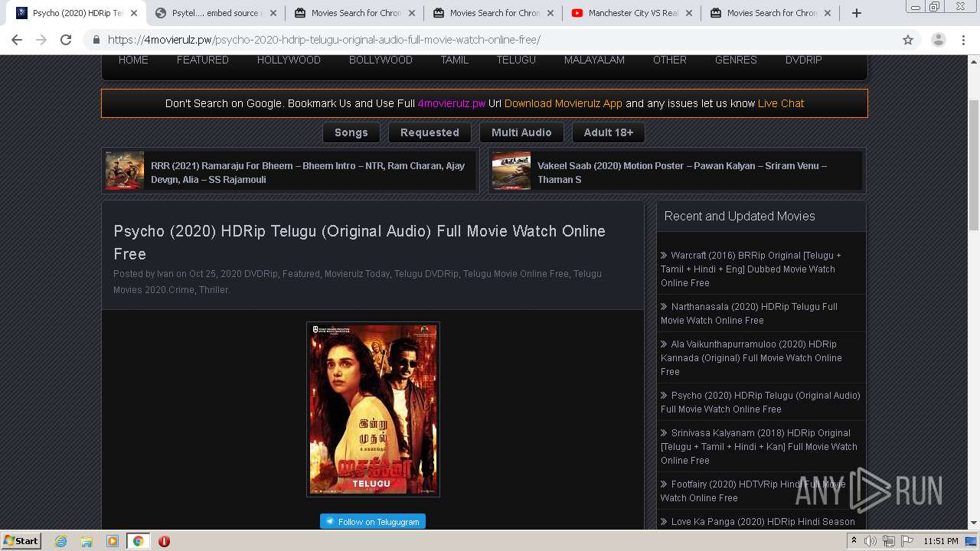The image size is (980, 551).
Task: Click the Psycho movie poster image
Action: [x=373, y=409]
